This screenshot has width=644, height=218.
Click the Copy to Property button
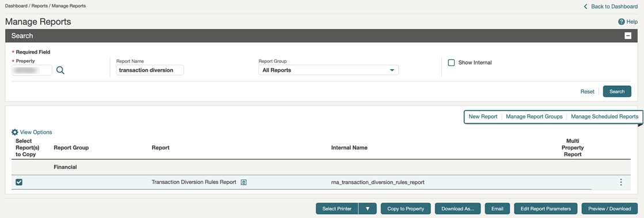tap(405, 209)
